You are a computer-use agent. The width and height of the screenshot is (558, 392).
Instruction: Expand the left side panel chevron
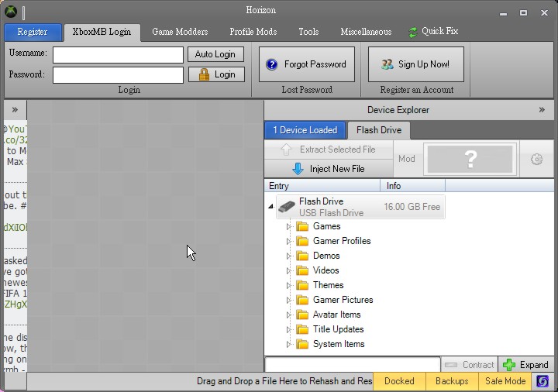click(15, 109)
